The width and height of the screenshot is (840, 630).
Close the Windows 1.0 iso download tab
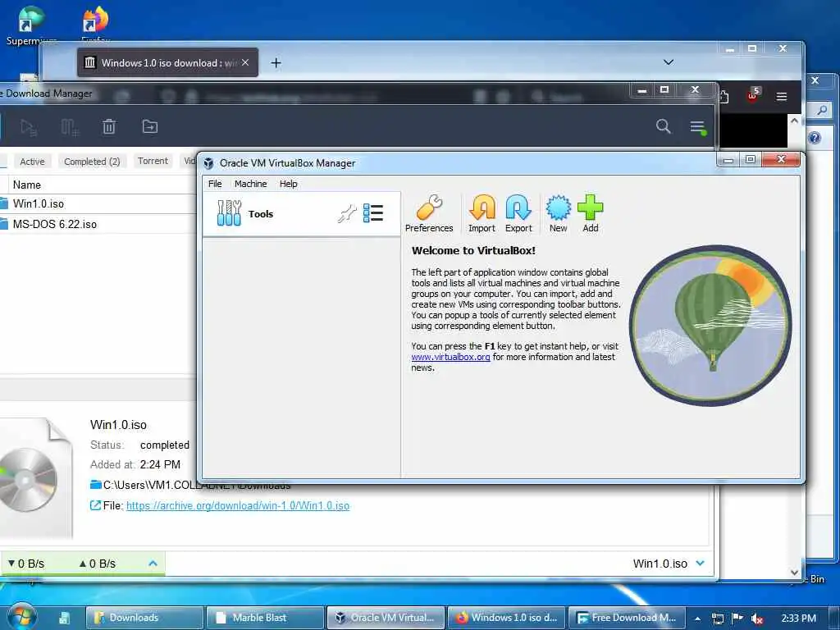[244, 62]
